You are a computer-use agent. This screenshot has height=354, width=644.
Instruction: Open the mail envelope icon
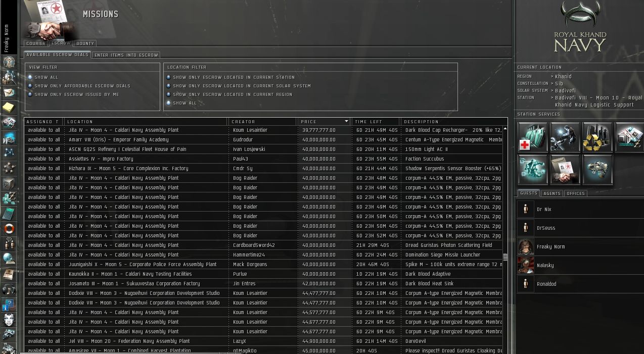(9, 92)
